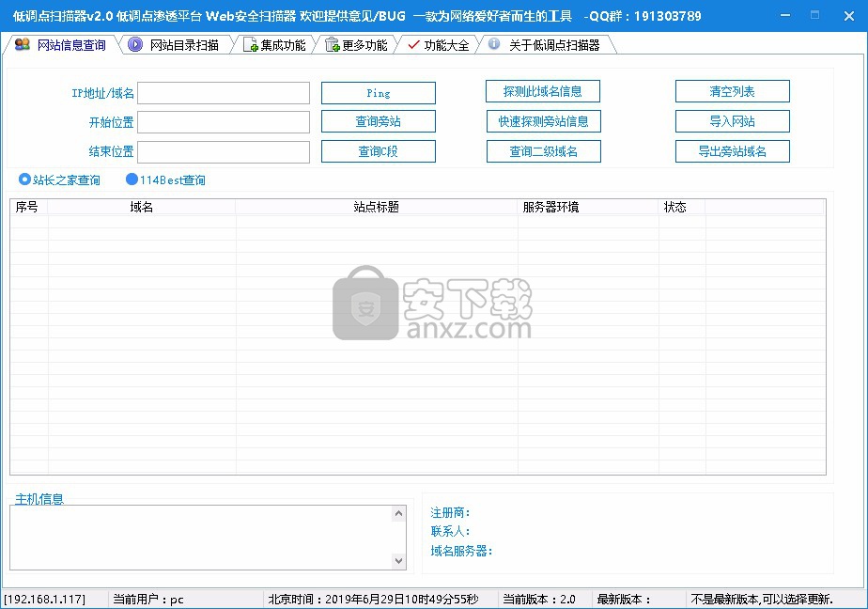Image resolution: width=868 pixels, height=609 pixels.
Task: Click the 服务器环境 column header
Action: coord(588,207)
